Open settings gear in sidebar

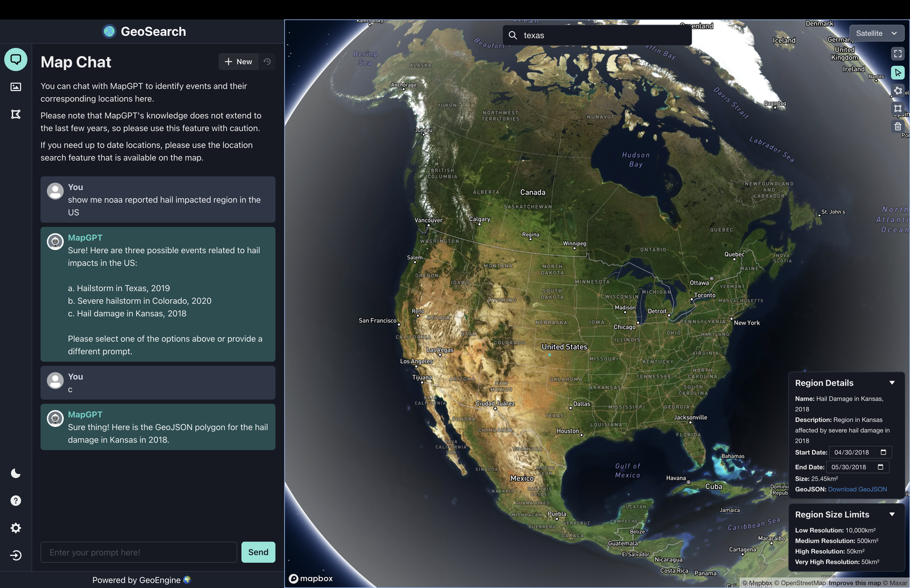(x=16, y=528)
